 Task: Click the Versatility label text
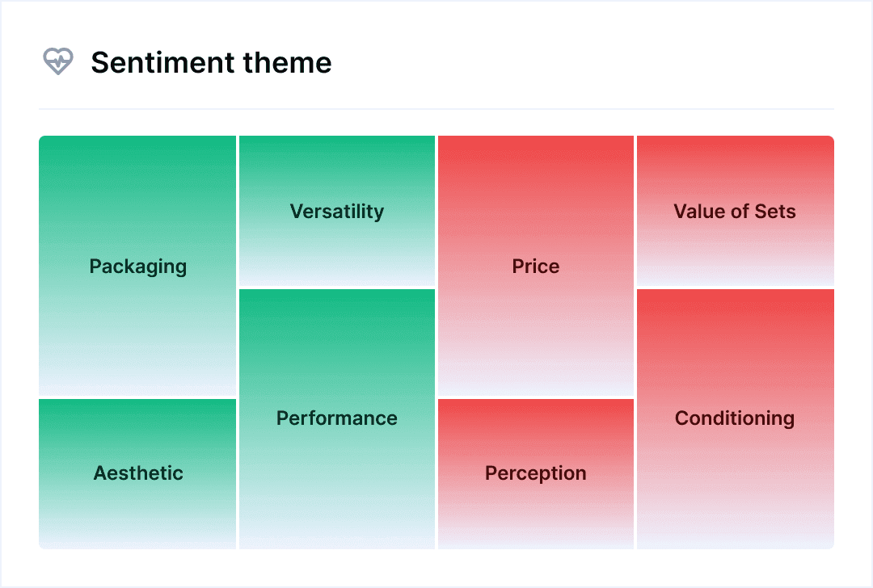point(337,212)
